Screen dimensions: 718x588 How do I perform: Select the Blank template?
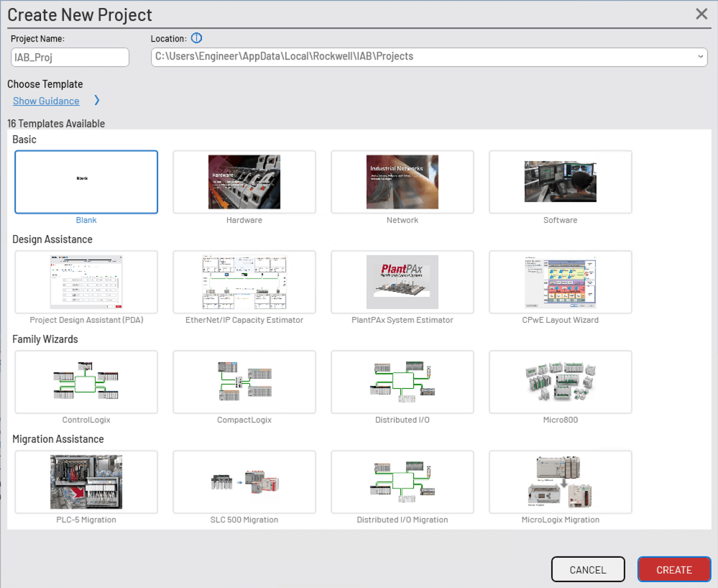tap(86, 182)
